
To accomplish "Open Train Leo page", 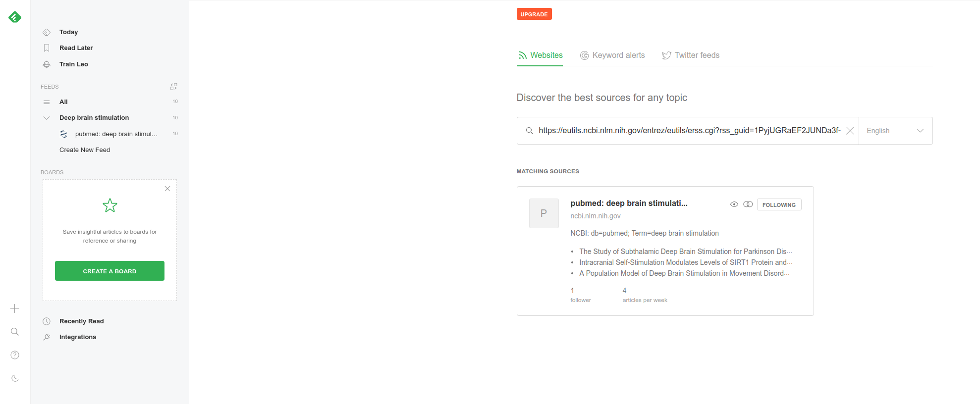I will pos(73,64).
